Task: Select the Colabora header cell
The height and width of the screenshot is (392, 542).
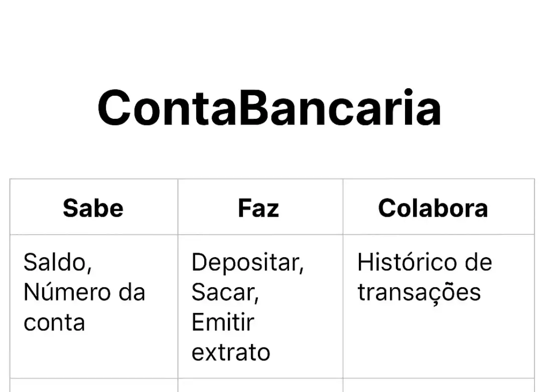Action: pos(433,208)
